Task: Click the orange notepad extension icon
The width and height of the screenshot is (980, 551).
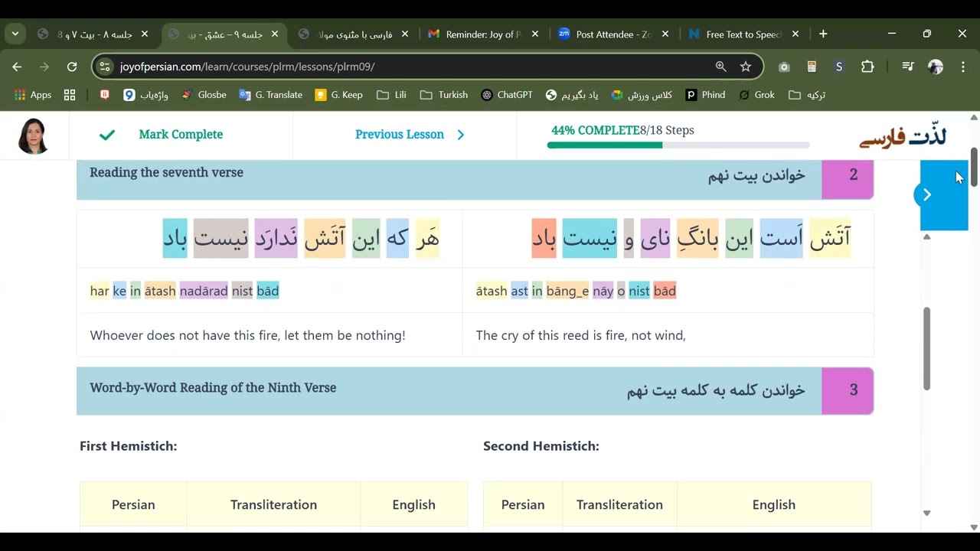Action: click(x=812, y=67)
